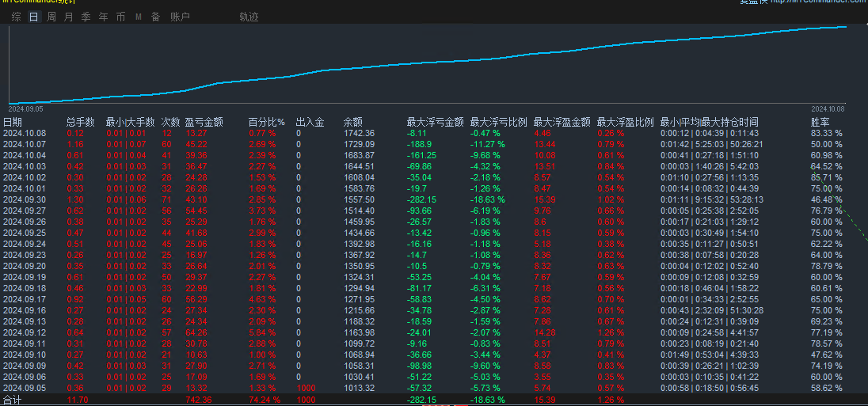The height and width of the screenshot is (406, 868).
Task: Select the 2024.10.07 date row
Action: click(x=434, y=144)
